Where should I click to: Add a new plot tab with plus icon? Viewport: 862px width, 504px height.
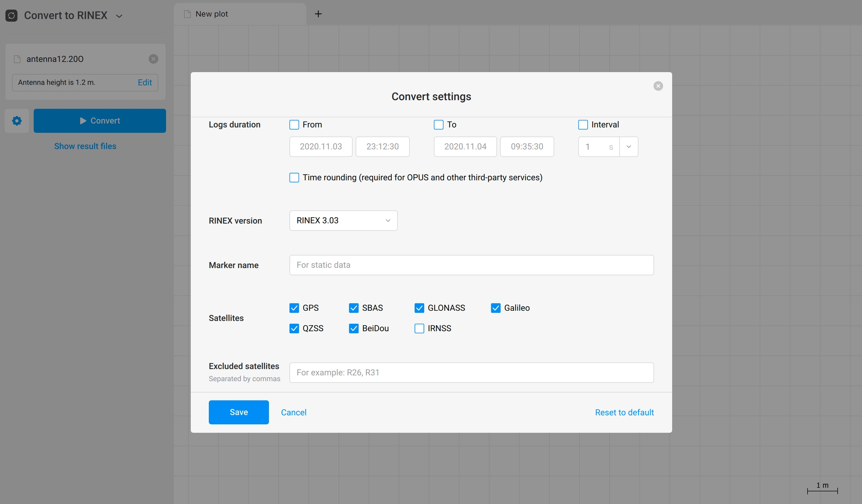[318, 14]
